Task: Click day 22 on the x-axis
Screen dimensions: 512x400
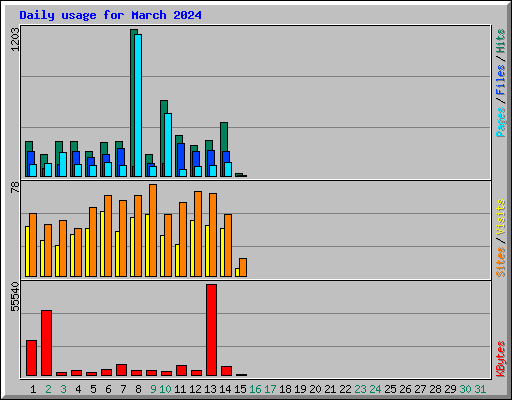Action: pos(345,389)
